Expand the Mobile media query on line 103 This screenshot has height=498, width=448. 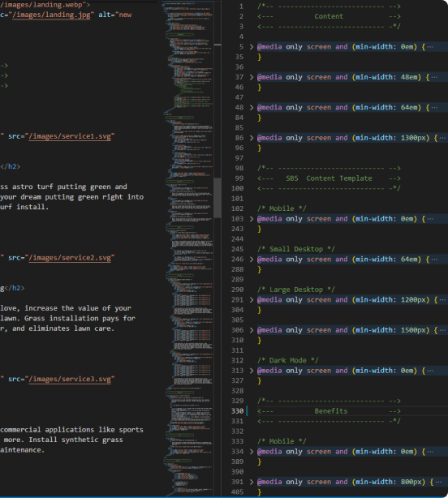[252, 219]
